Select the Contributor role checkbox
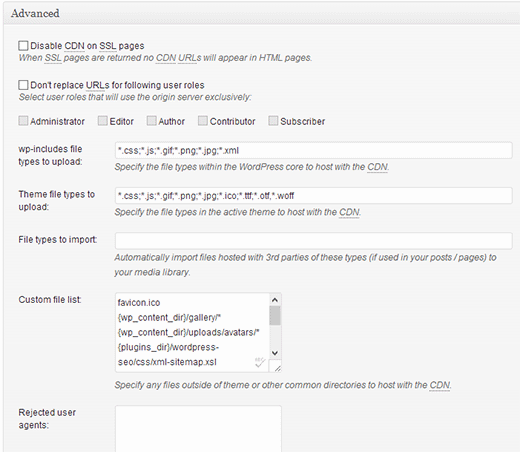520x452 pixels. coord(202,121)
